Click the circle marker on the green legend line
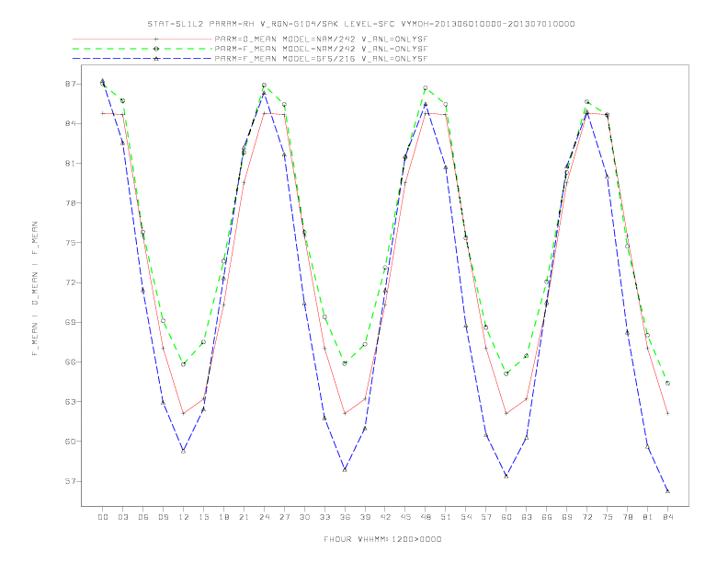Screen dimensions: 728x563 [x=156, y=49]
